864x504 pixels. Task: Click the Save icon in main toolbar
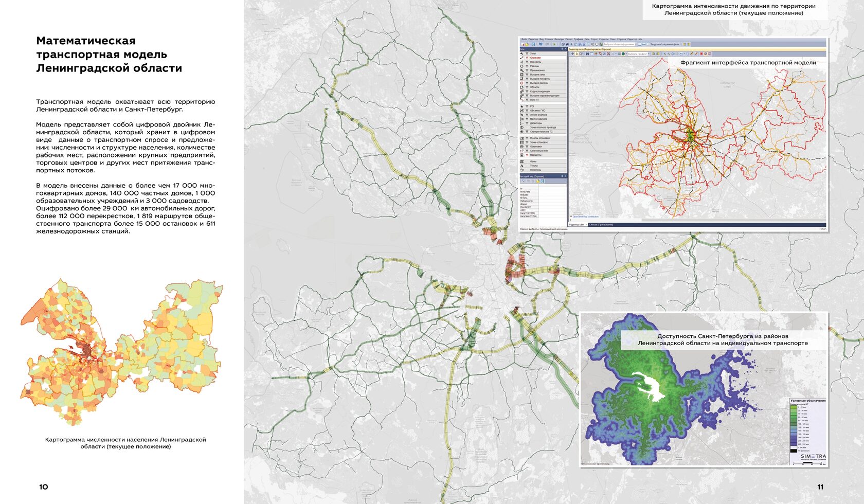pos(533,44)
